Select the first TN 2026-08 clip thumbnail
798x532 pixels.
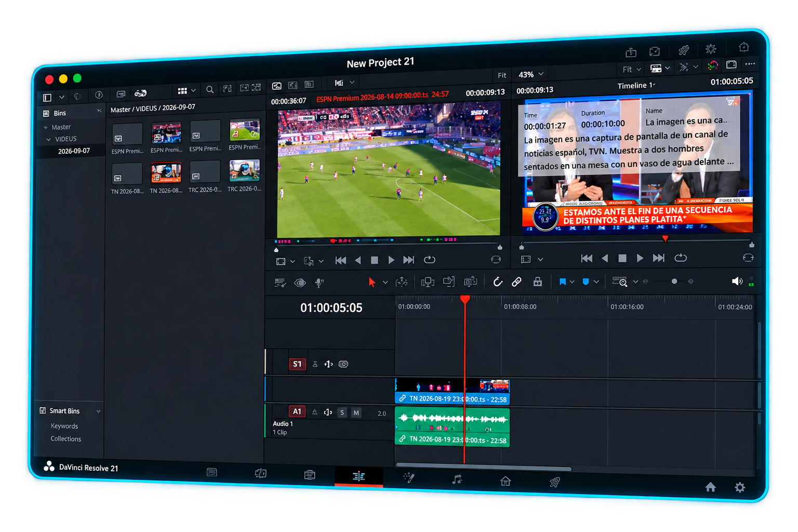(x=127, y=174)
